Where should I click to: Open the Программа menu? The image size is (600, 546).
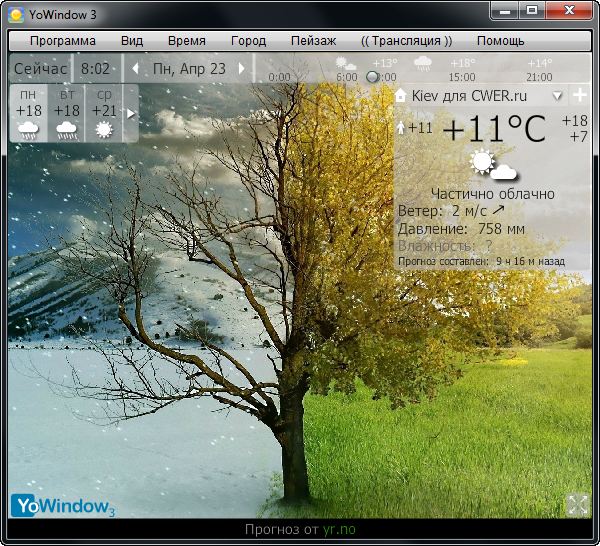pos(63,41)
